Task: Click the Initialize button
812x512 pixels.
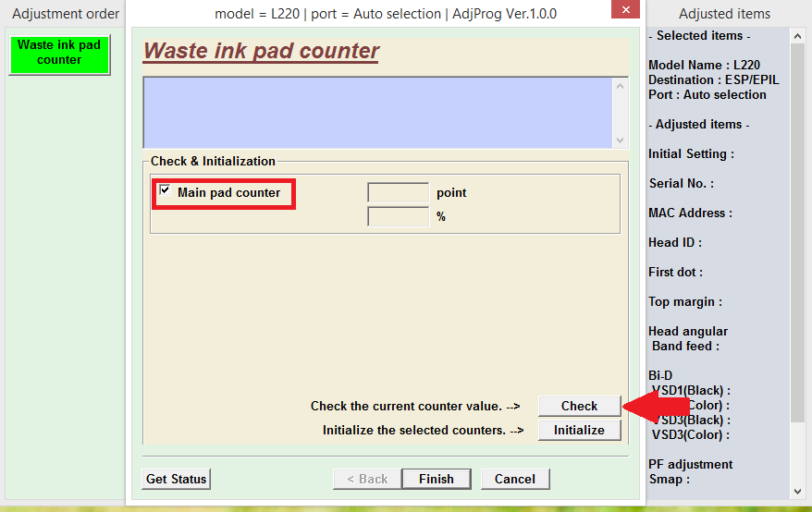Action: point(580,430)
